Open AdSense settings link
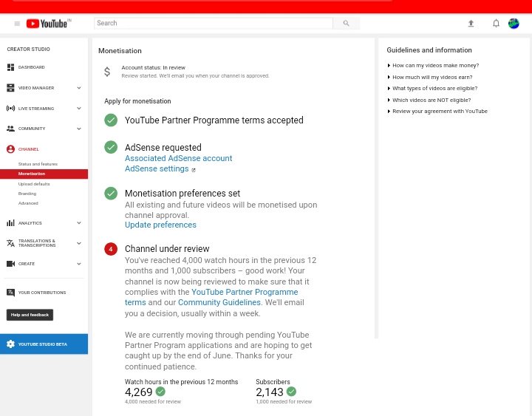This screenshot has height=416, width=532. coord(157,168)
